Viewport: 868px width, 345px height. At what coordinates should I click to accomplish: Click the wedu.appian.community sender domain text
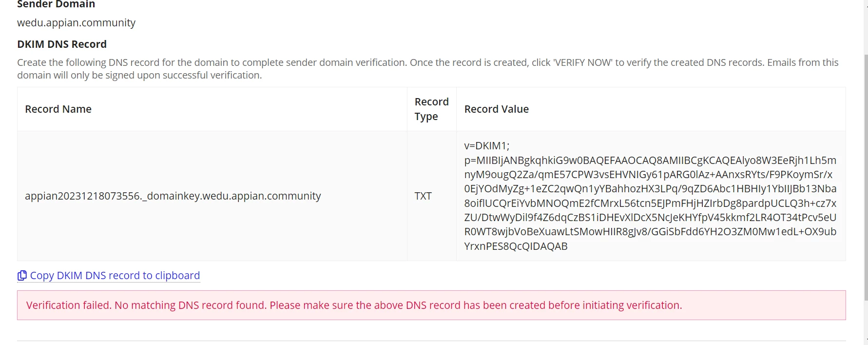click(x=76, y=23)
